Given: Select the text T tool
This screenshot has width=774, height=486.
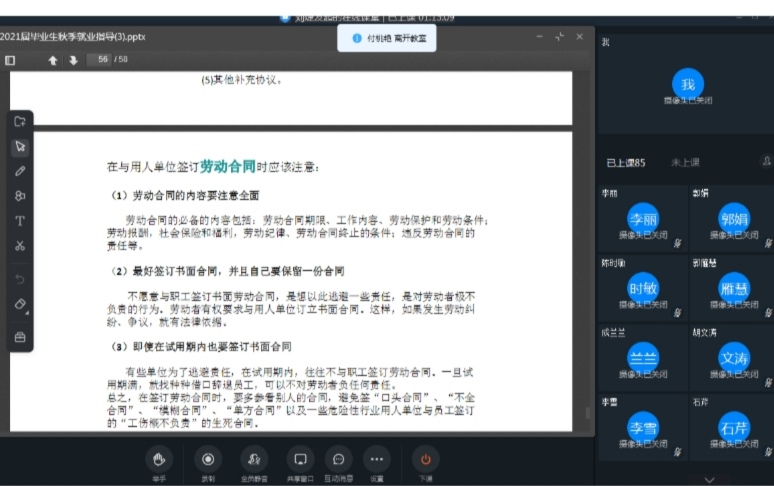Looking at the screenshot, I should tap(20, 221).
